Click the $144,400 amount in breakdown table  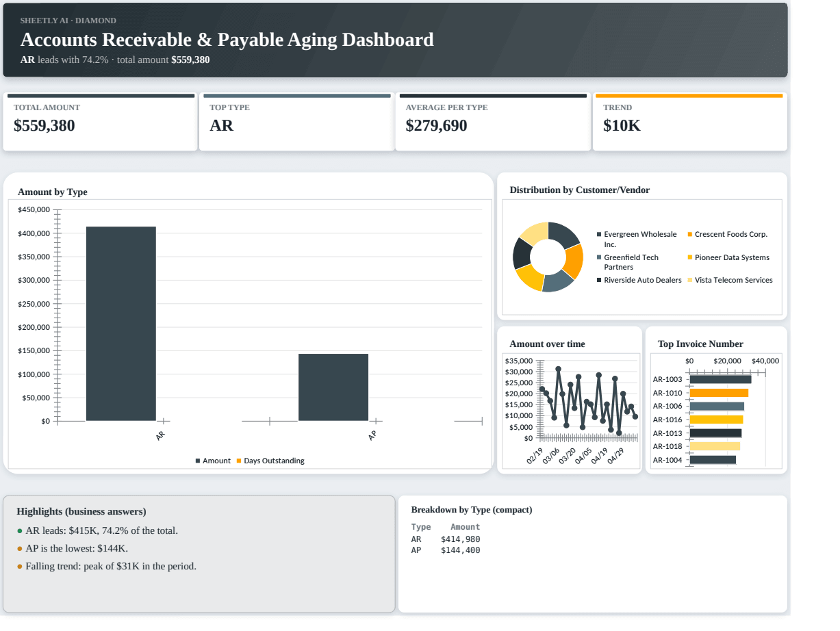(461, 550)
